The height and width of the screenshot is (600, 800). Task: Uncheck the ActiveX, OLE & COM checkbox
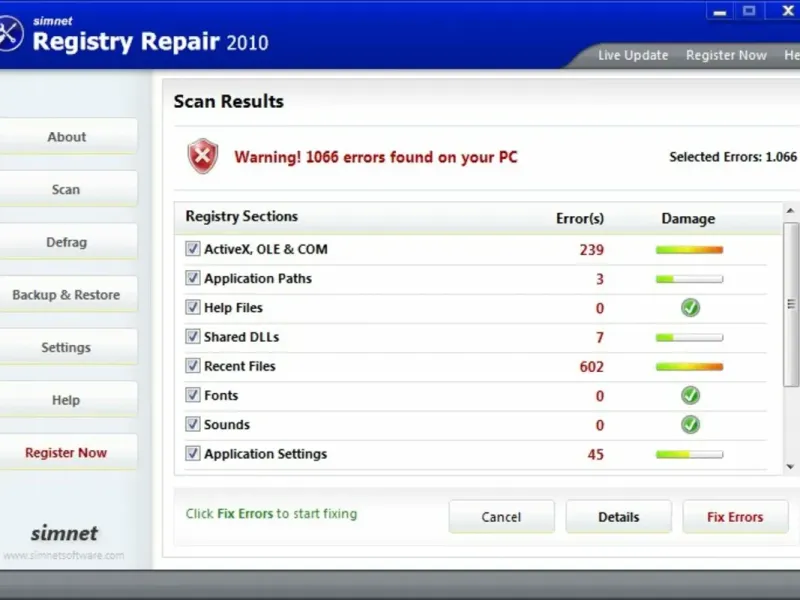(x=192, y=249)
